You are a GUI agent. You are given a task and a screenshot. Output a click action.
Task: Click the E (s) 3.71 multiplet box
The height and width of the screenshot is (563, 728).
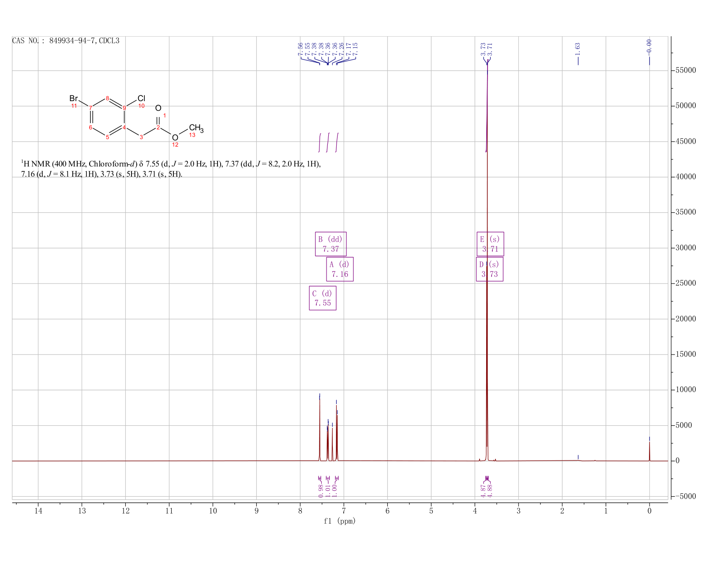[490, 244]
